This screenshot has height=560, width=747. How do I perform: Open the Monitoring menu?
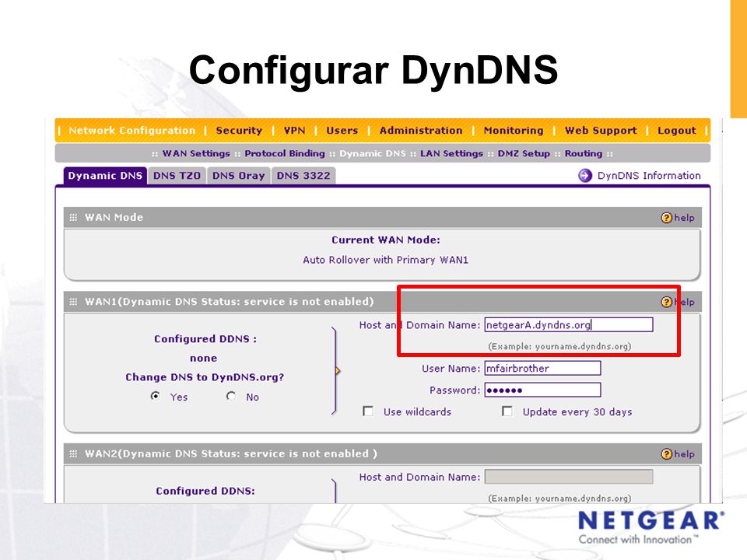(513, 131)
